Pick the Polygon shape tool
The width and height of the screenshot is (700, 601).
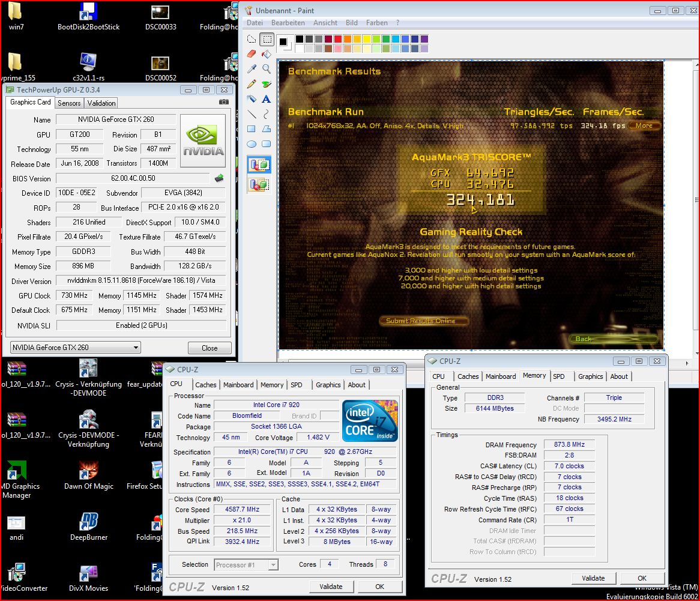(x=267, y=129)
